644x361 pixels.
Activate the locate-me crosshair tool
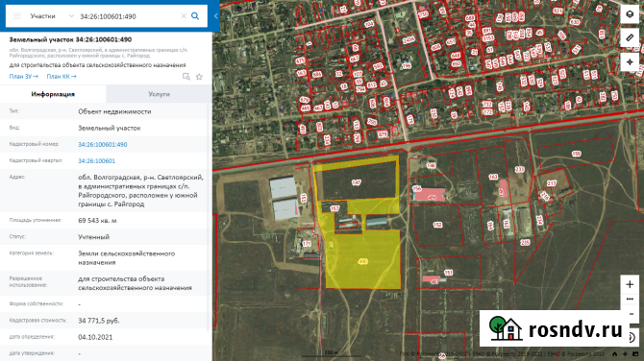630,62
